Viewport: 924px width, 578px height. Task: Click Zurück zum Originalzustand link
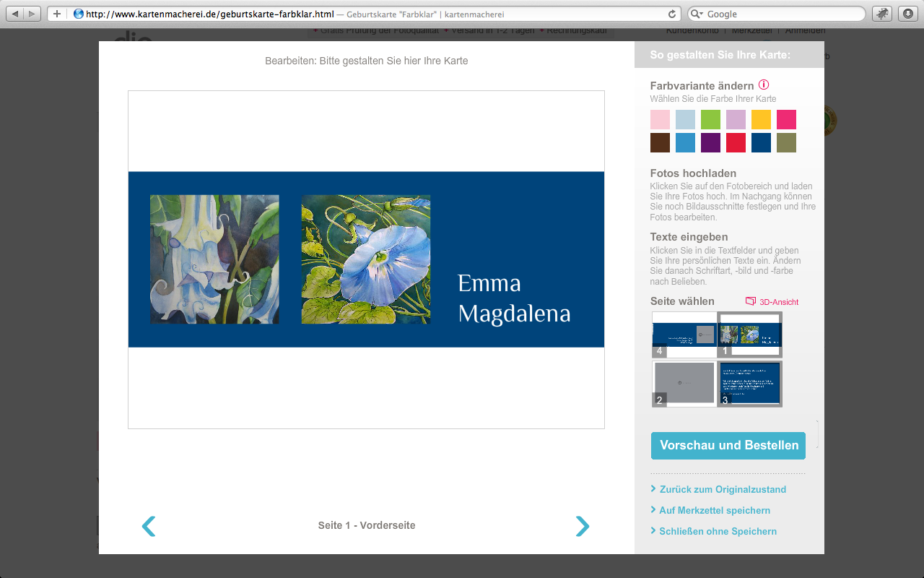(x=722, y=489)
